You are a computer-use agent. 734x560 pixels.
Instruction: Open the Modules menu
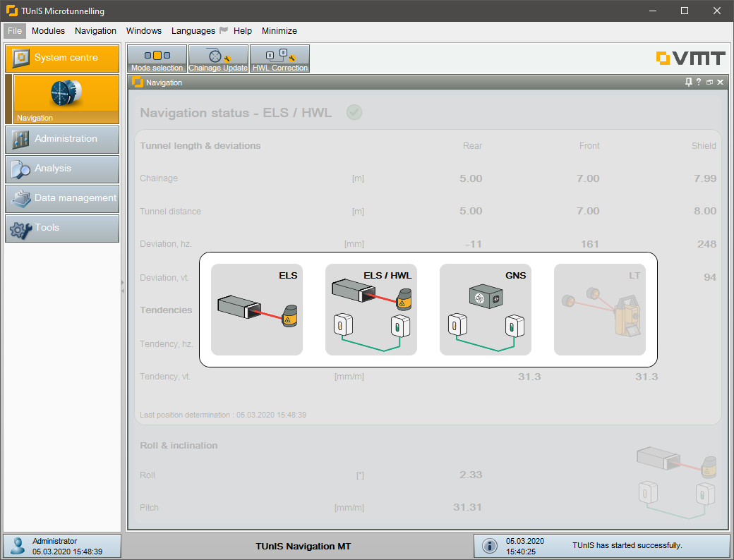pyautogui.click(x=48, y=31)
